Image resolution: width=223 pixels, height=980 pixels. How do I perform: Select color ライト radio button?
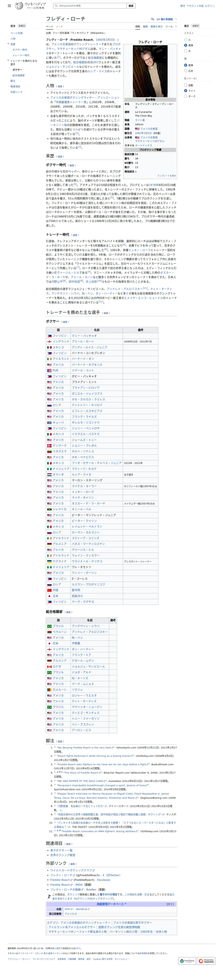pos(186,90)
